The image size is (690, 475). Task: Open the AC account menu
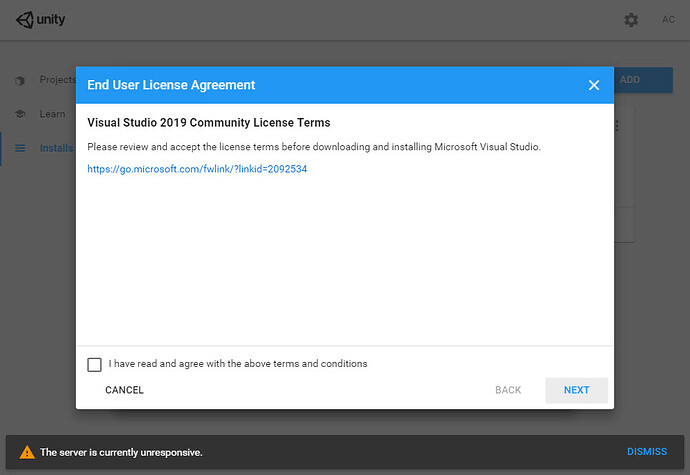pos(668,20)
